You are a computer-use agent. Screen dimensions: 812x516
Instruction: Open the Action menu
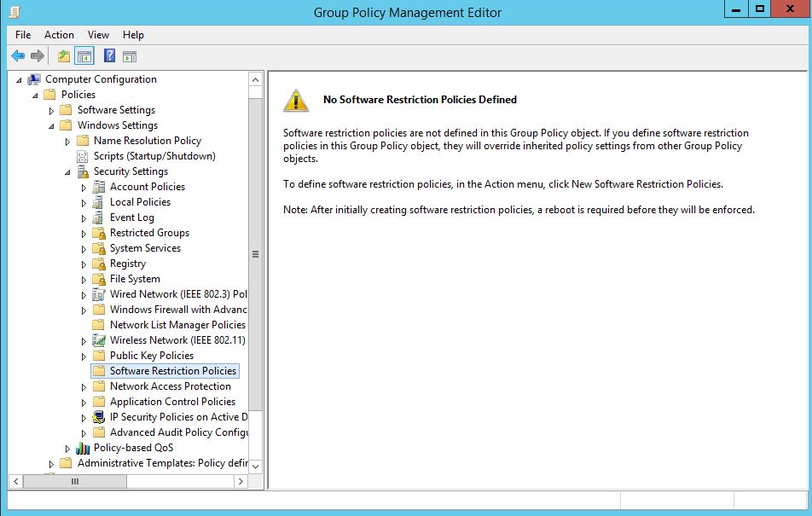coord(59,35)
